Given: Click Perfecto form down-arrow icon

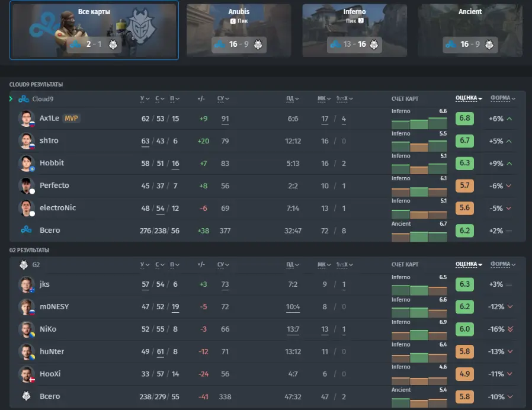Looking at the screenshot, I should [508, 186].
